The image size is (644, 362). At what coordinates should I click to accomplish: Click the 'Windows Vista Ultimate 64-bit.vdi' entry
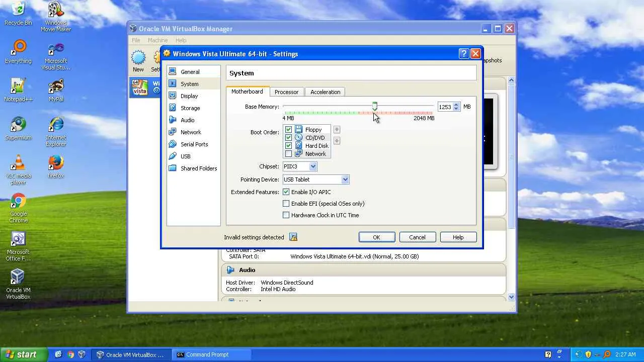(354, 256)
